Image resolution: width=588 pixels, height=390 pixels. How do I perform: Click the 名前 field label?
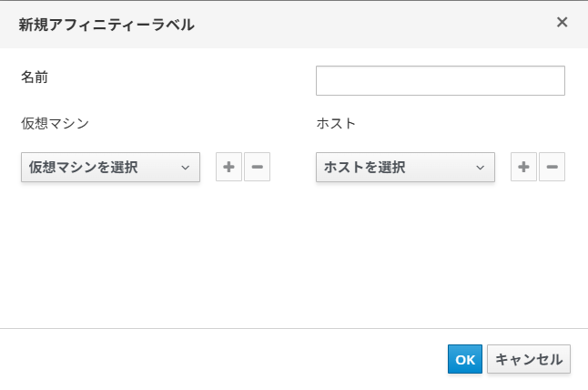coord(35,77)
